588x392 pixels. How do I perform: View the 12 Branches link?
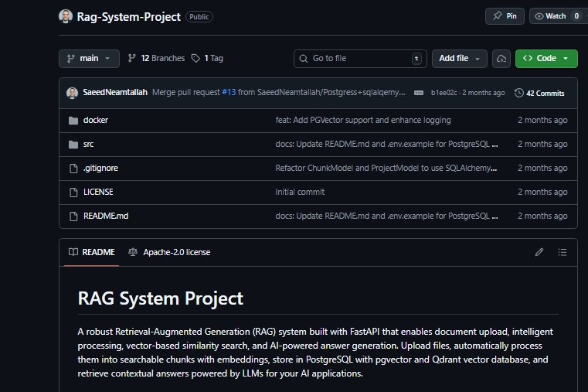click(156, 58)
